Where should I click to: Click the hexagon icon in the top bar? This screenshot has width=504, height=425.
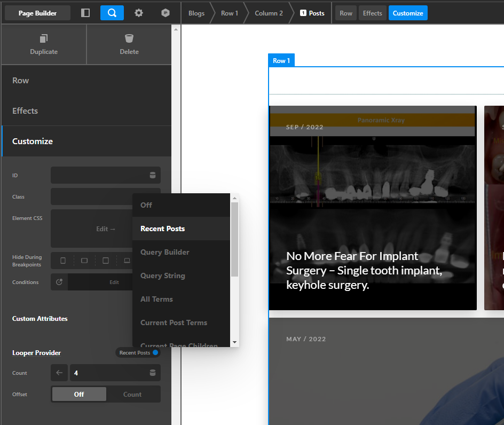pyautogui.click(x=166, y=13)
